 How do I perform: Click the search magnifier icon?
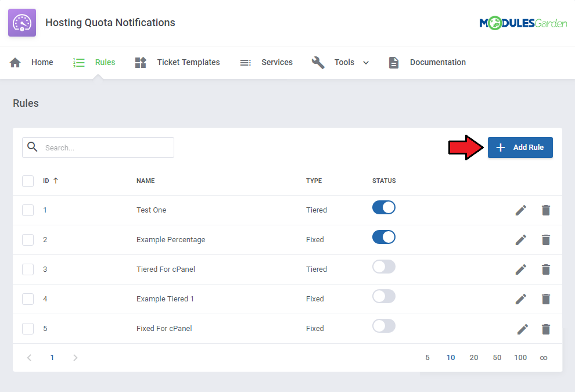tap(33, 147)
